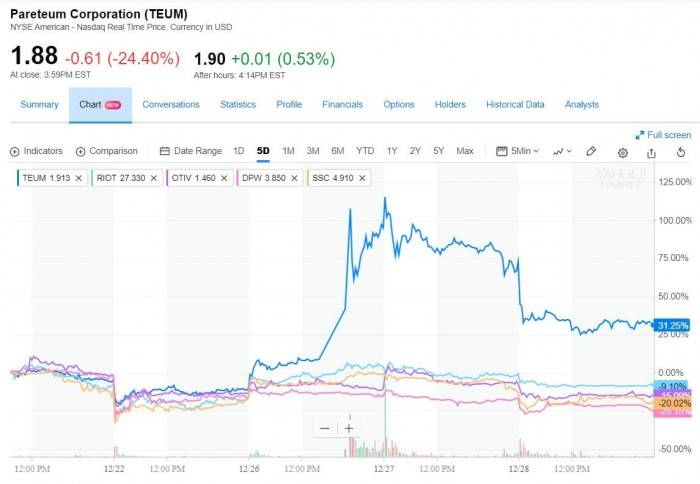The height and width of the screenshot is (484, 700).
Task: Open the Historical Data tab
Action: pos(515,104)
